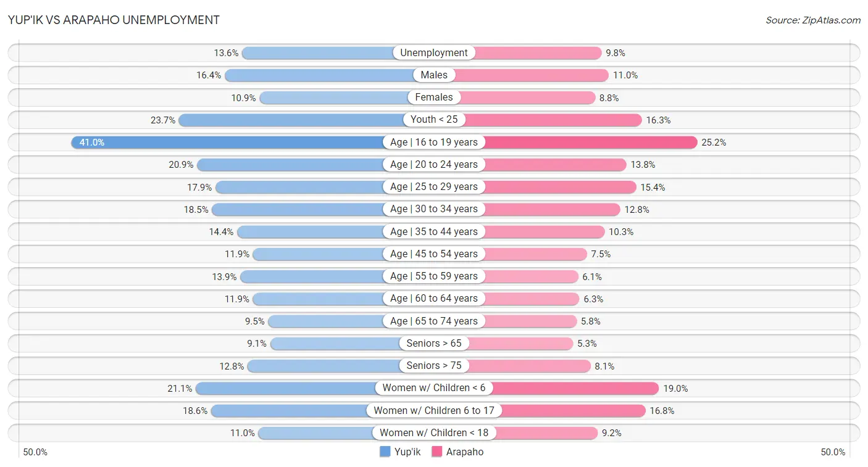Image resolution: width=868 pixels, height=467 pixels.
Task: Select the Unemployment category label
Action: pyautogui.click(x=434, y=53)
